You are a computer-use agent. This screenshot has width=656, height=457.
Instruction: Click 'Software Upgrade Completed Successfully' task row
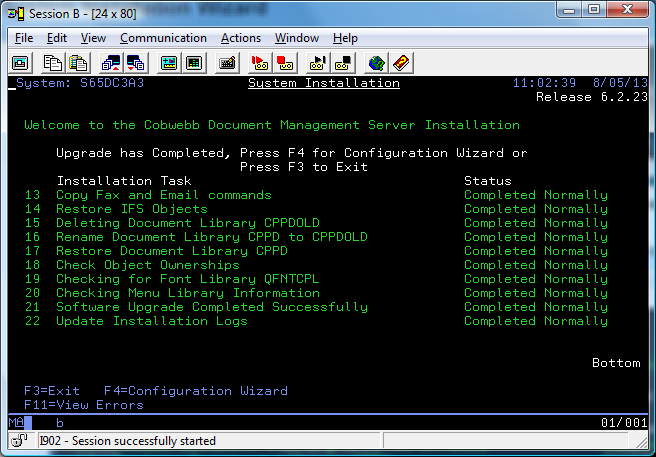click(212, 307)
